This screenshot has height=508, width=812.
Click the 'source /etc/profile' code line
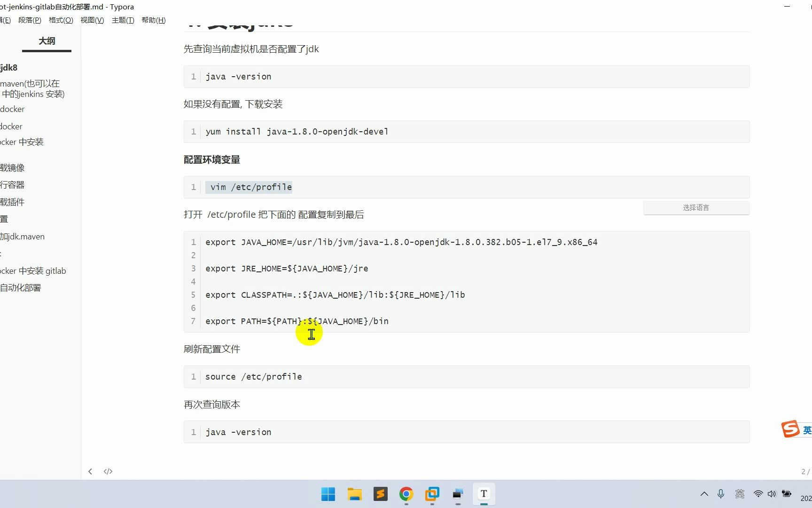pos(254,377)
